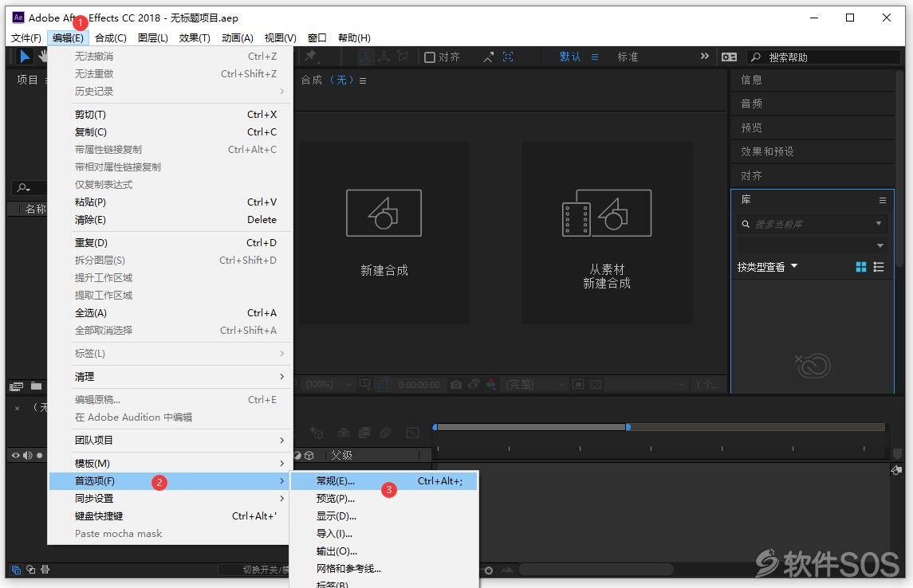Switch library to grid view
Screen dimensions: 913x588
860,267
